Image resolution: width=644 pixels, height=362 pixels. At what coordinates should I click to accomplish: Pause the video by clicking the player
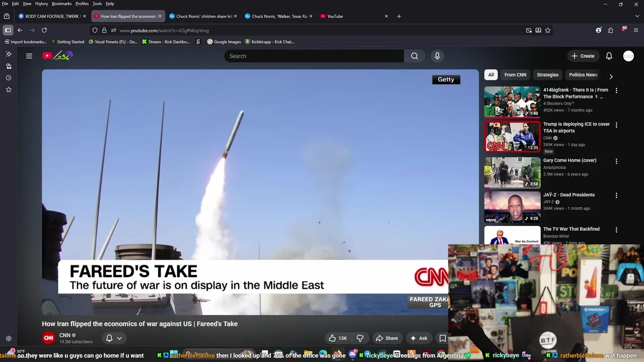tap(260, 192)
